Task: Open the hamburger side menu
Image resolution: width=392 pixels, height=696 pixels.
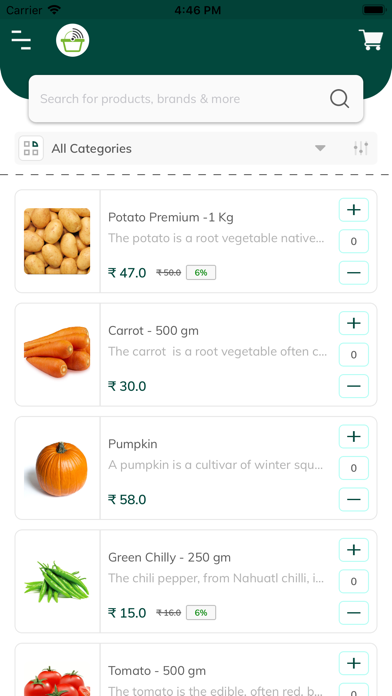Action: (21, 40)
